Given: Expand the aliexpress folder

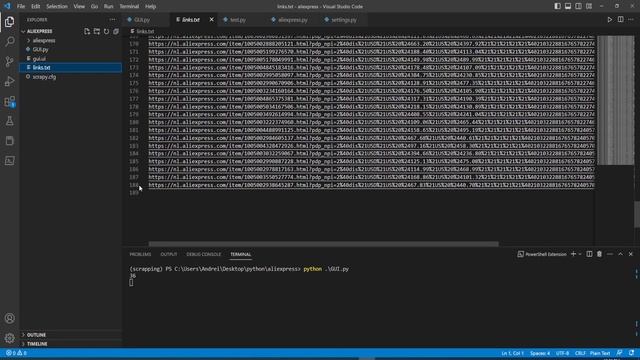Looking at the screenshot, I should pyautogui.click(x=44, y=40).
